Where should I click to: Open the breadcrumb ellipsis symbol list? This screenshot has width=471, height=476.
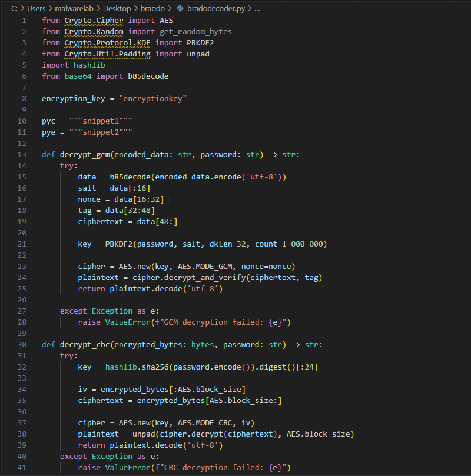coord(256,9)
